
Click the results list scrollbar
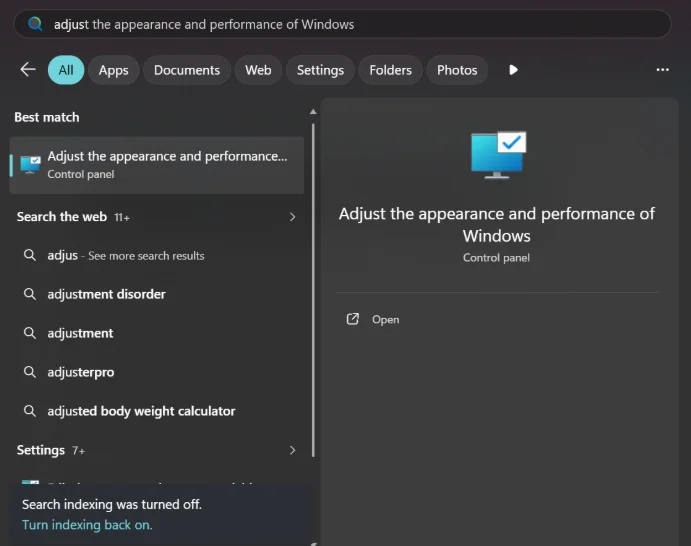(x=313, y=290)
